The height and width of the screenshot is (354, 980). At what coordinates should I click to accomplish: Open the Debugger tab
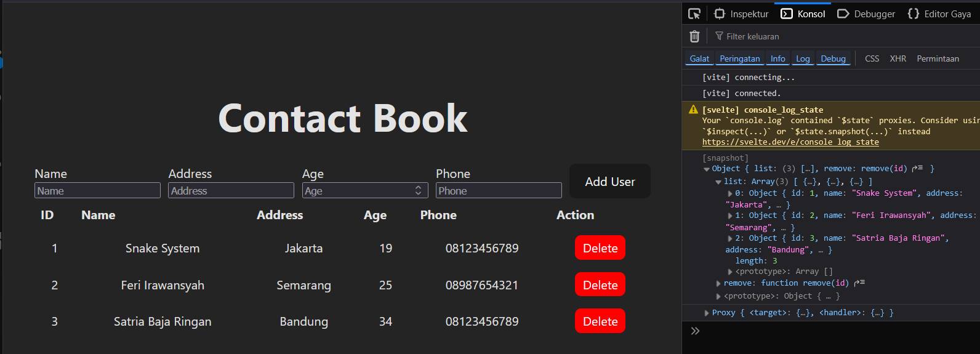click(x=866, y=14)
